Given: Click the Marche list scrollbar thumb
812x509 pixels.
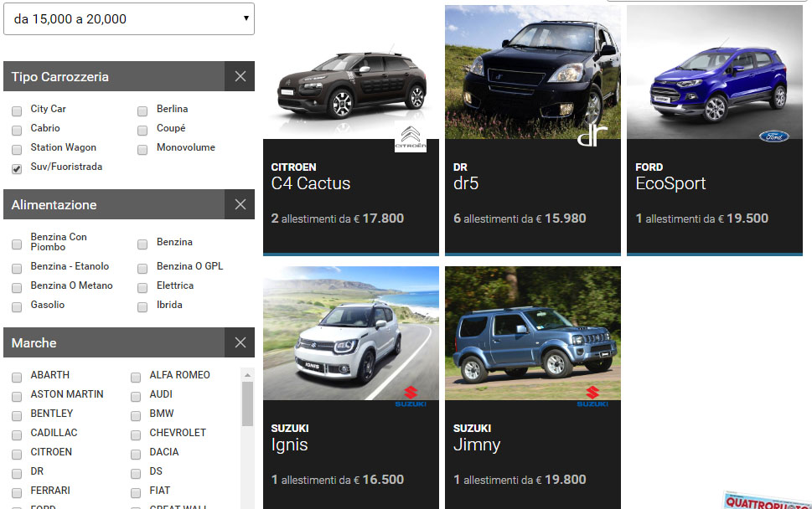Looking at the screenshot, I should coord(247,404).
